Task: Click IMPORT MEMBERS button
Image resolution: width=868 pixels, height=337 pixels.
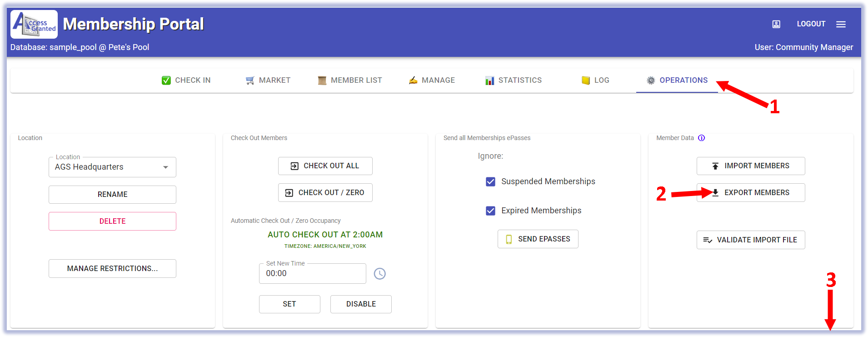Action: pyautogui.click(x=751, y=166)
